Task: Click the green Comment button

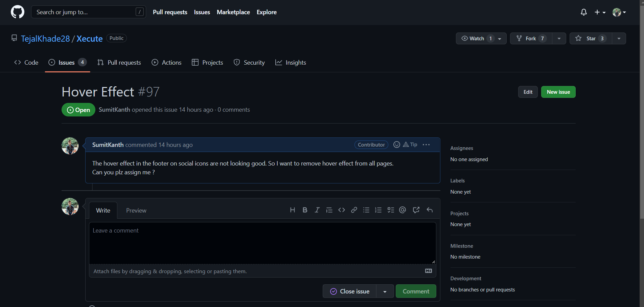Action: coord(416,291)
